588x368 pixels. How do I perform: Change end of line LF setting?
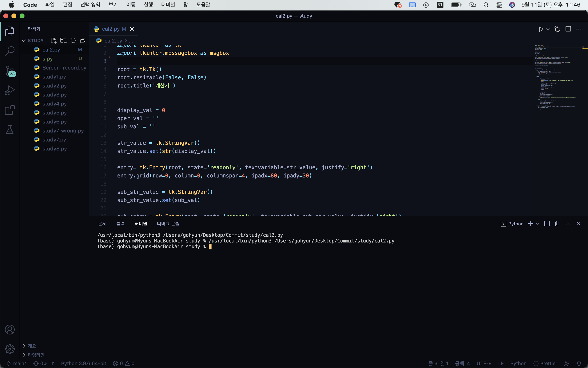pyautogui.click(x=501, y=363)
